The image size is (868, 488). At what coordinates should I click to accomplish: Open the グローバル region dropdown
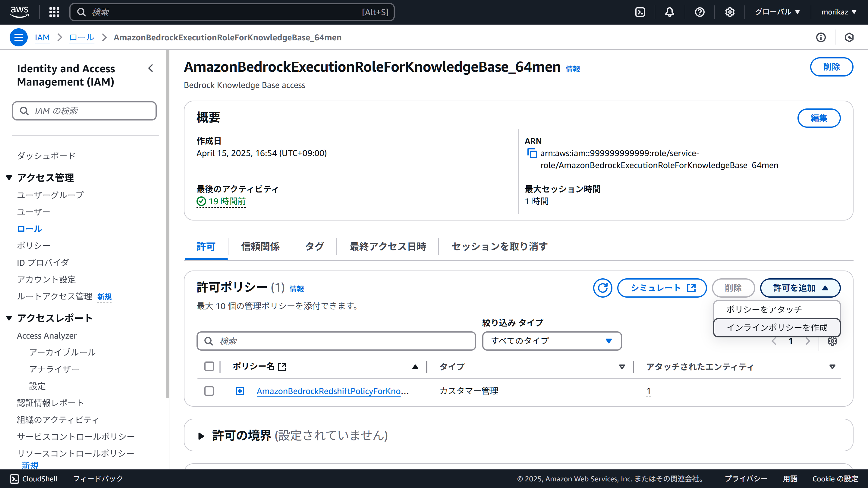coord(777,12)
